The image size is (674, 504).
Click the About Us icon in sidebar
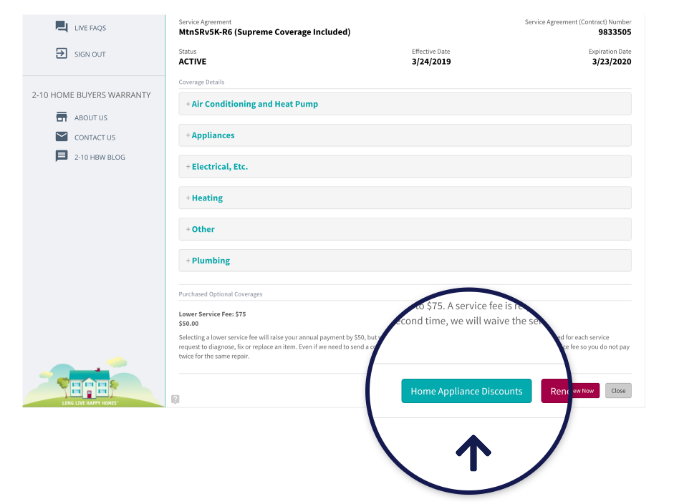[62, 117]
